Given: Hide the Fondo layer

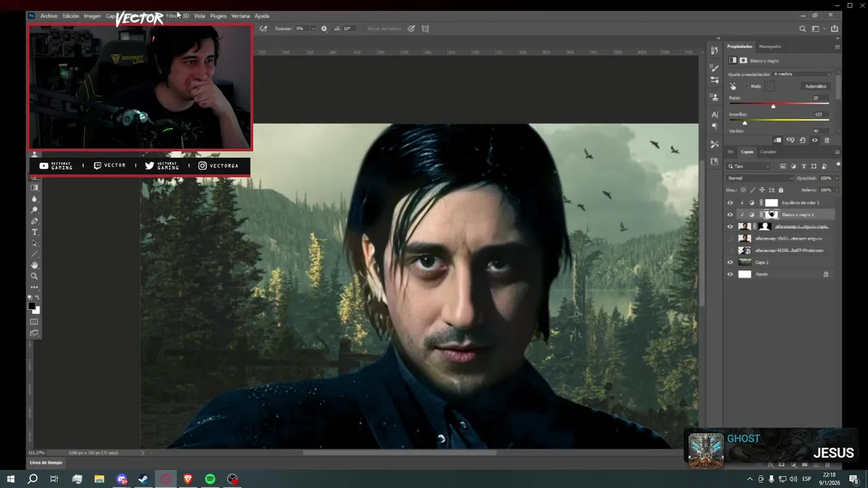Looking at the screenshot, I should [x=730, y=274].
